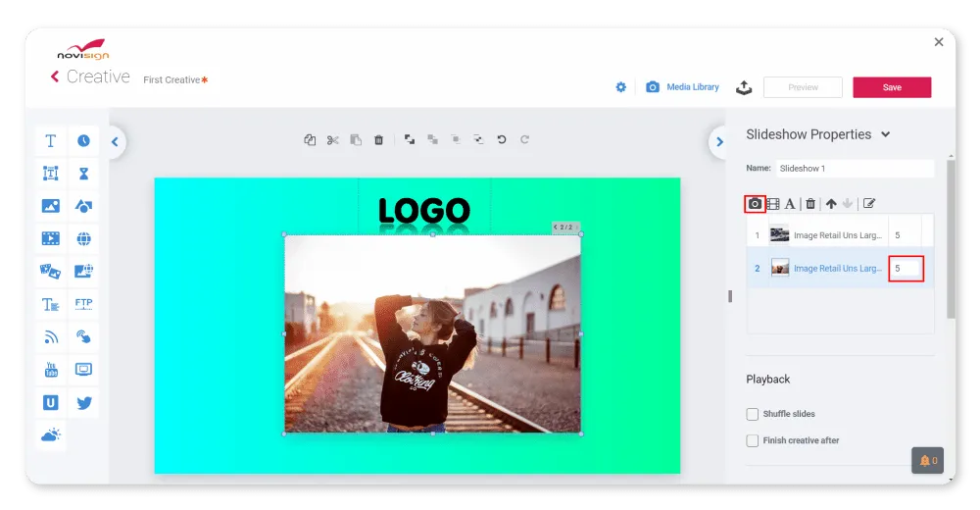Select the Weather widget icon
The height and width of the screenshot is (510, 980).
coord(51,434)
